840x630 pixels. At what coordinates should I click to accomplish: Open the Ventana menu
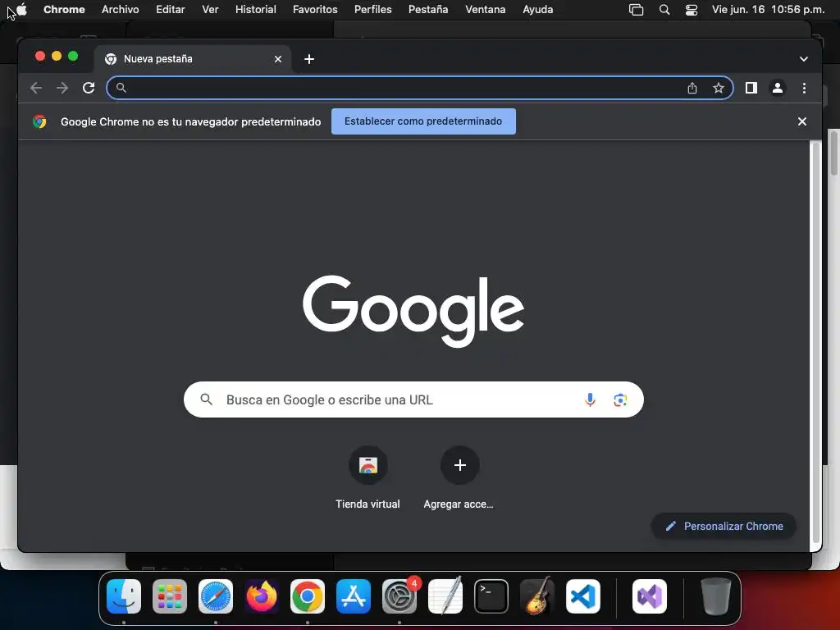486,10
